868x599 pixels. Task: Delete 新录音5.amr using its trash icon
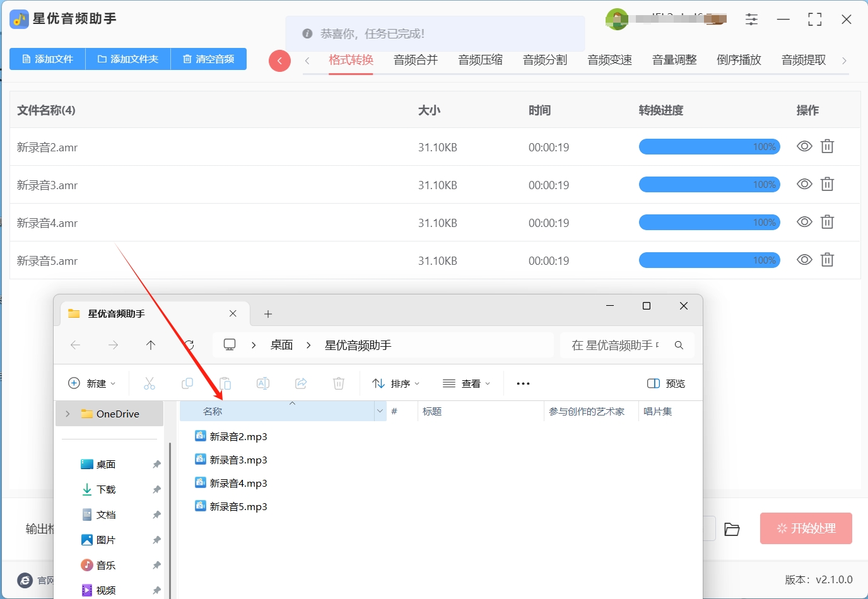pyautogui.click(x=827, y=260)
